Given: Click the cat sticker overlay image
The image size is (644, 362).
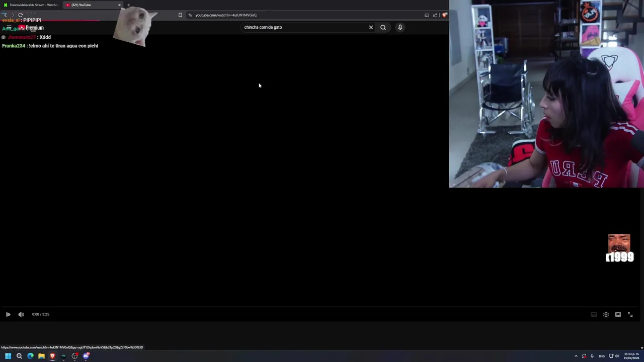Looking at the screenshot, I should tap(135, 26).
